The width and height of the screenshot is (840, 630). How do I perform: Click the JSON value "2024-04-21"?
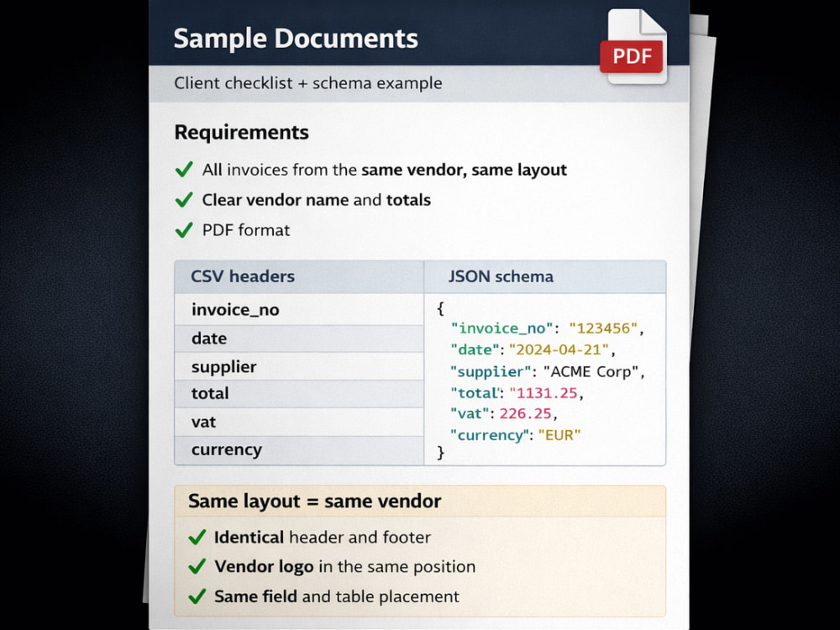click(559, 349)
